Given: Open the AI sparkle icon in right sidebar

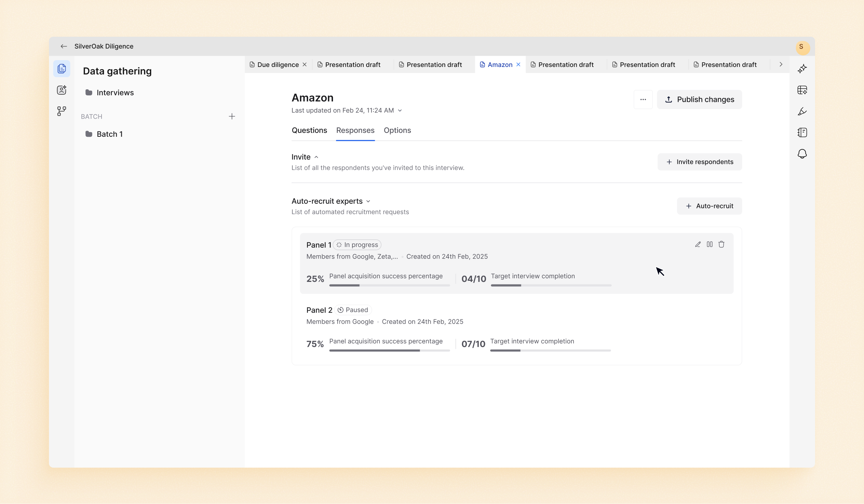Looking at the screenshot, I should [x=802, y=68].
